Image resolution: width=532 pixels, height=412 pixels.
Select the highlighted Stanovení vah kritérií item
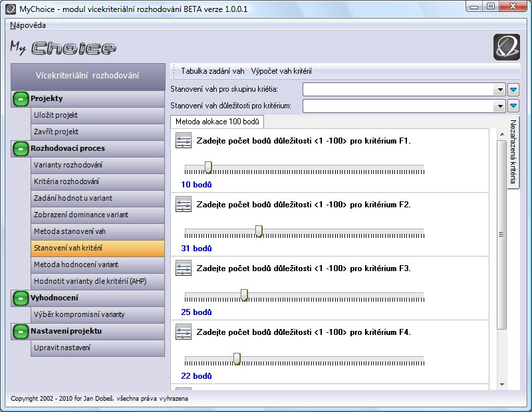(98, 248)
